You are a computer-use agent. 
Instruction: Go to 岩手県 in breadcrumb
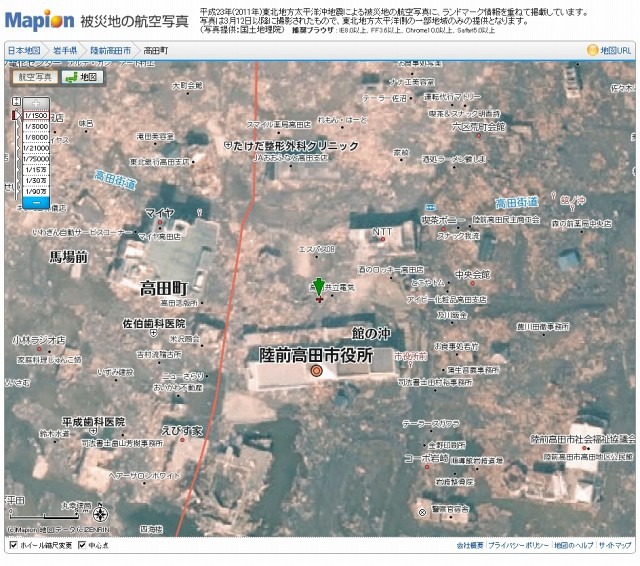pyautogui.click(x=65, y=50)
